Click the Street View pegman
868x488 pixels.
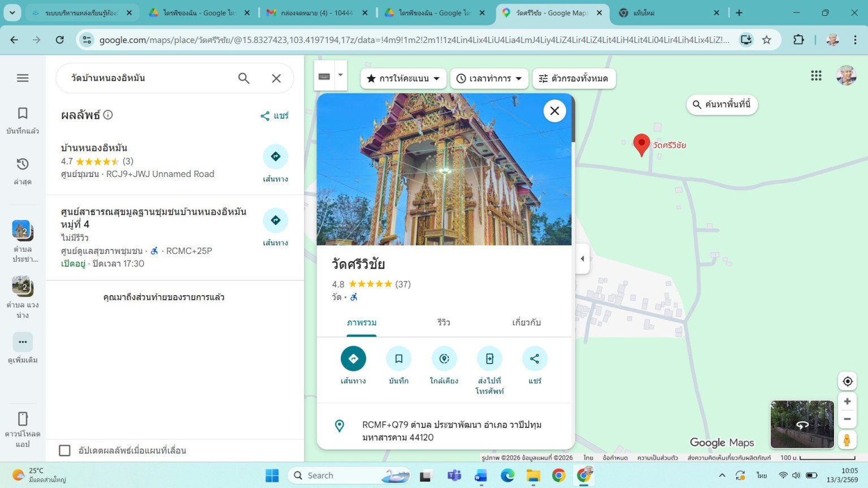click(x=847, y=439)
